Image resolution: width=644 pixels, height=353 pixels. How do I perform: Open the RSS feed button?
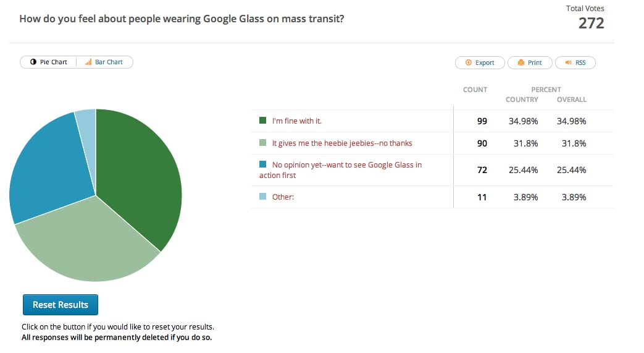pos(575,62)
